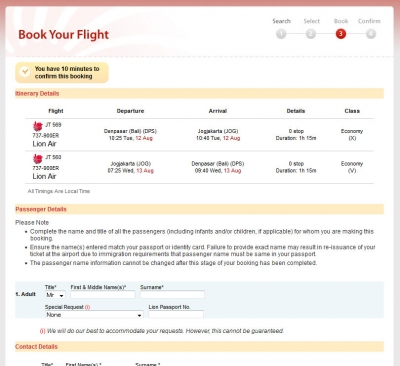400x366 pixels.
Task: Click the 12 Aug departure date text
Action: [144, 138]
